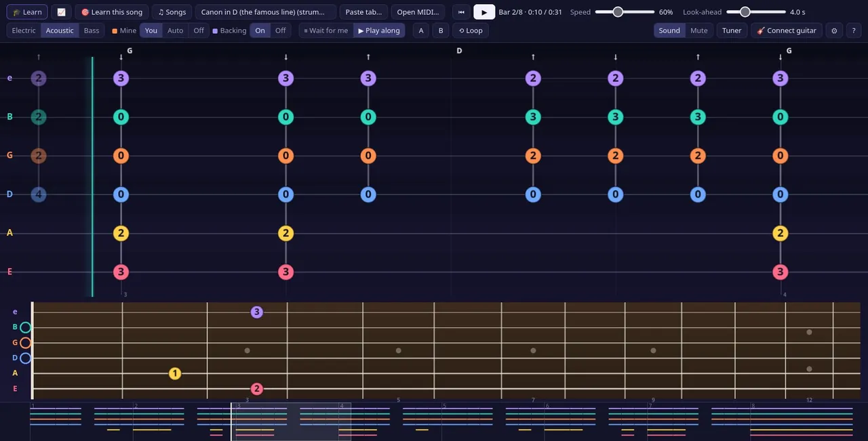868x441 pixels.
Task: Click the bar 5 marker in the overview timeline
Action: [444, 406]
